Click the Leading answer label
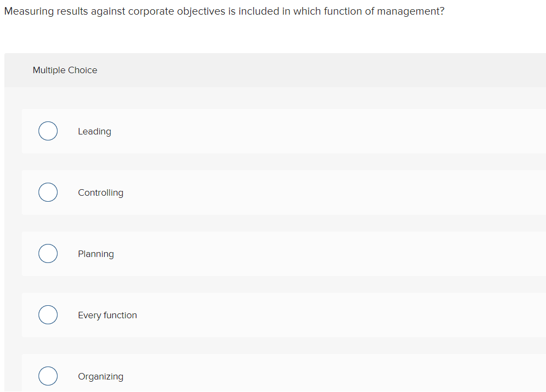The height and width of the screenshot is (392, 546). pos(94,131)
